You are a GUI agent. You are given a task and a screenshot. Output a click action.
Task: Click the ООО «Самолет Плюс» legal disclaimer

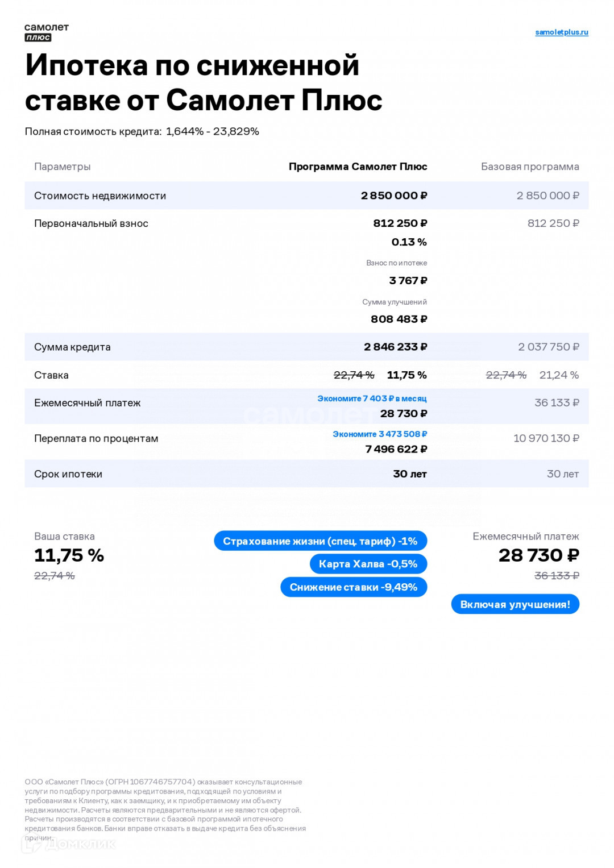tap(165, 809)
